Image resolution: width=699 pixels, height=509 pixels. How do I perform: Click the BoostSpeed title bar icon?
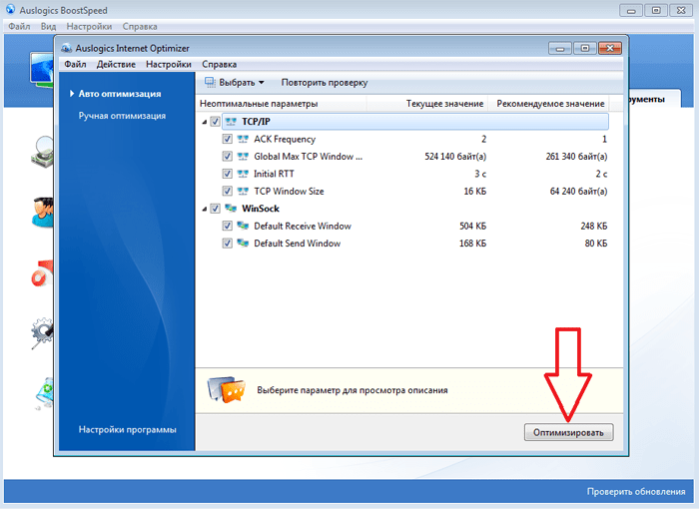click(x=10, y=9)
